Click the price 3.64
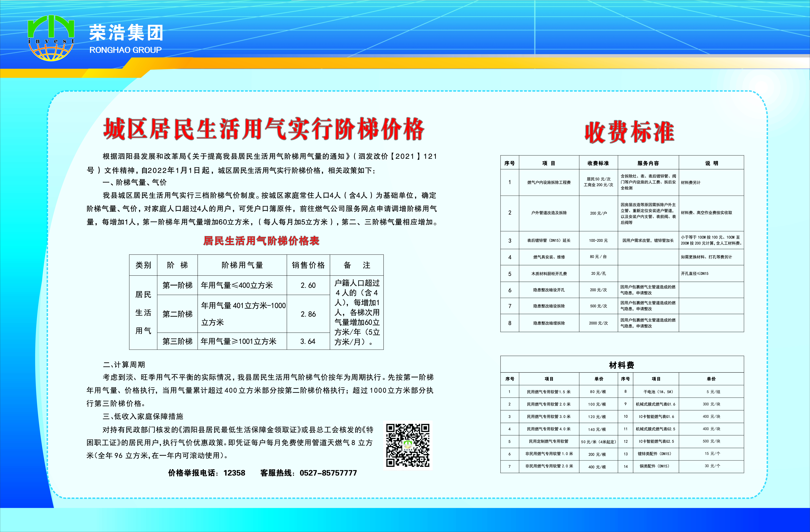This screenshot has width=810, height=532. (x=308, y=342)
